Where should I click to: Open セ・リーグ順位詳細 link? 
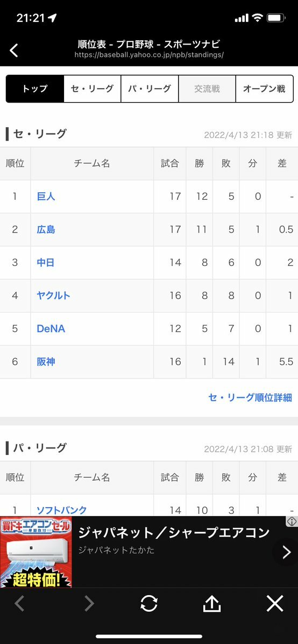click(250, 397)
